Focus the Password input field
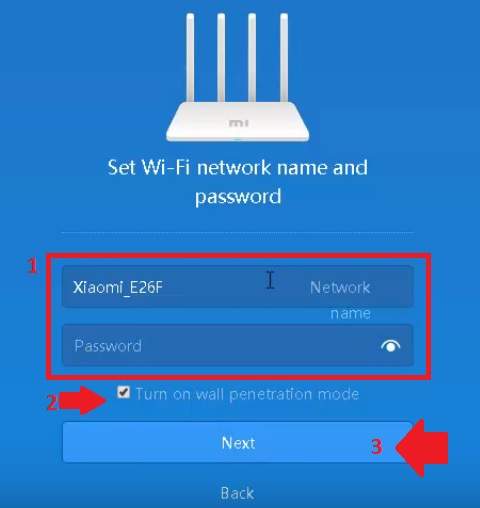480x508 pixels. [x=238, y=346]
